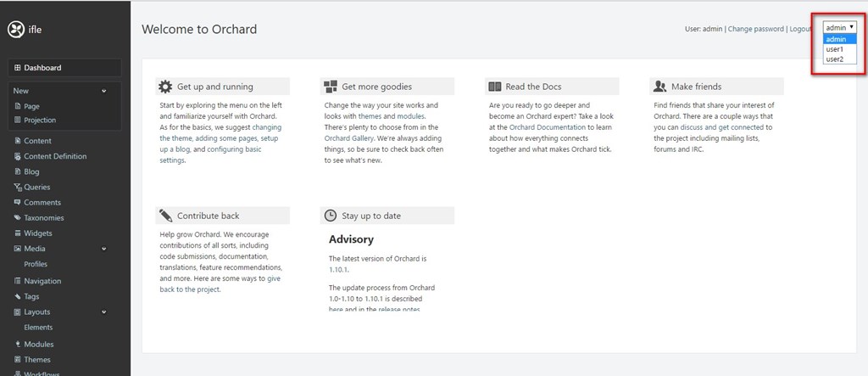This screenshot has width=868, height=376.
Task: Click the Queries filter icon
Action: click(x=17, y=188)
